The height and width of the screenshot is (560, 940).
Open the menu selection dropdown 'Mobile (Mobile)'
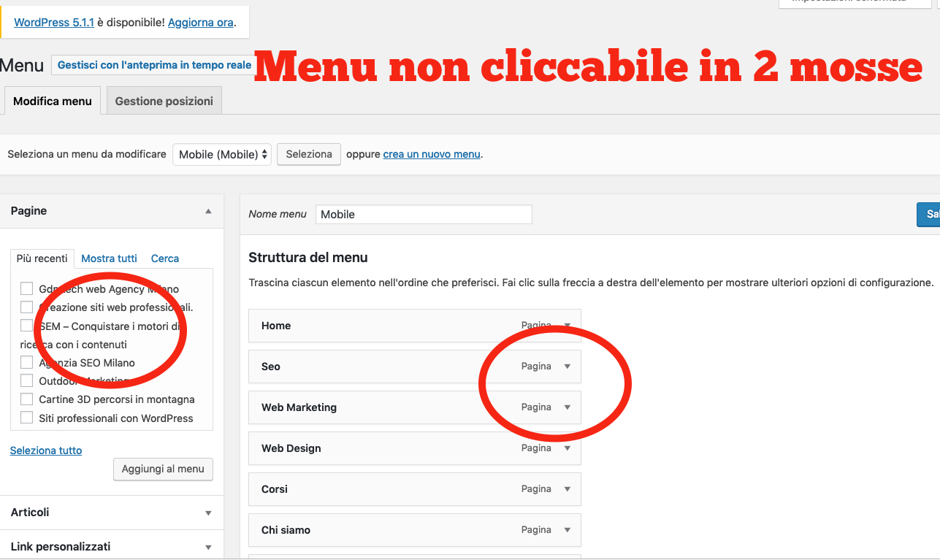pyautogui.click(x=222, y=154)
